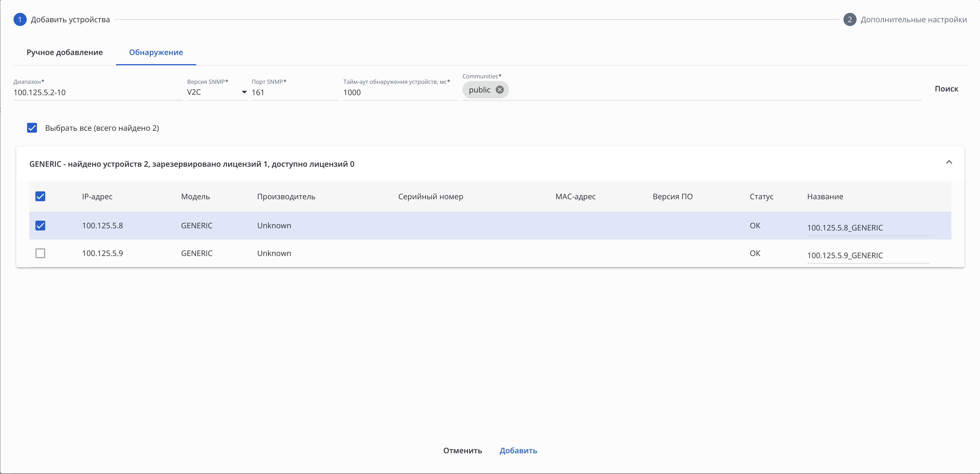Toggle the Выбрать все checkbox

(x=32, y=128)
